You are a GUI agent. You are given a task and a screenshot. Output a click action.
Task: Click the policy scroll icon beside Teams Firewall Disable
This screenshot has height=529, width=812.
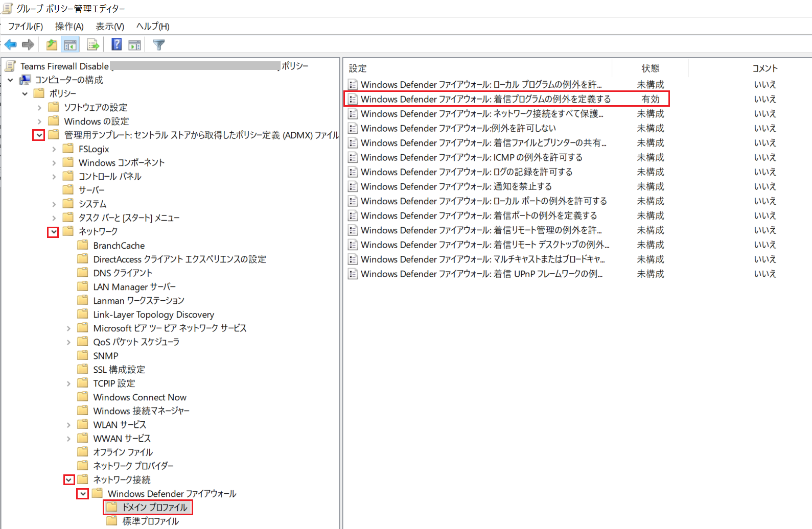click(x=10, y=66)
